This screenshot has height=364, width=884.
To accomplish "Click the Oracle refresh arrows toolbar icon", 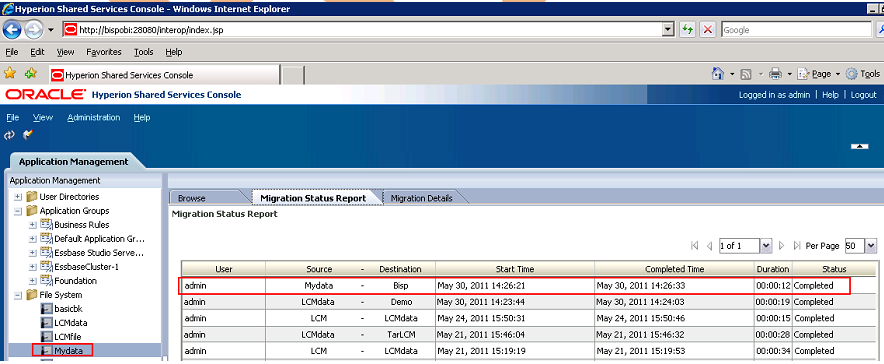I will [x=9, y=135].
